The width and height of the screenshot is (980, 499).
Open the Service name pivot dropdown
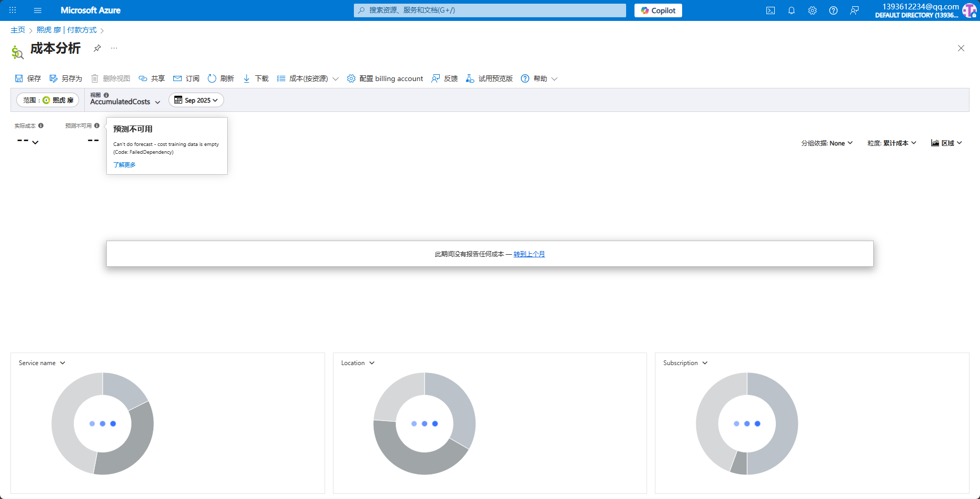pos(42,363)
